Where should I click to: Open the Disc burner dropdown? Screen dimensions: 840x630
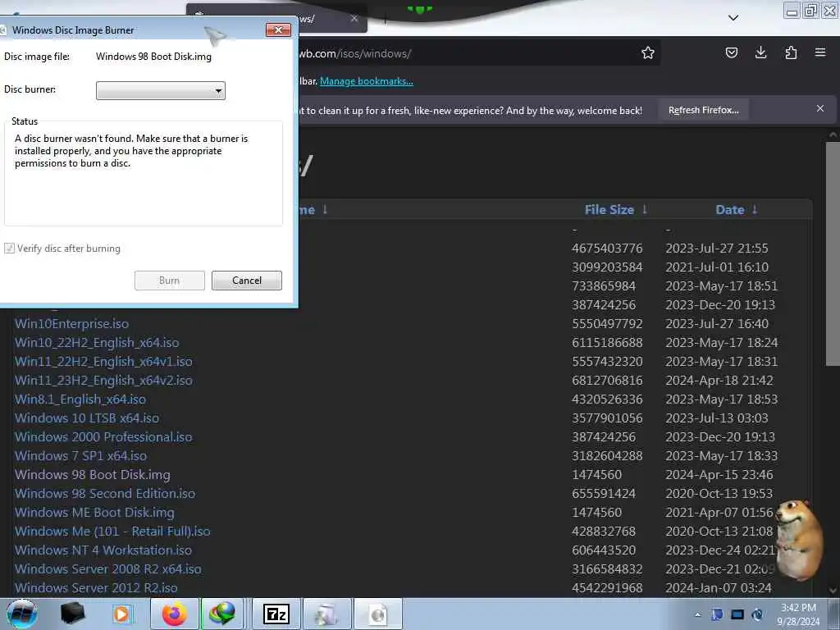[x=160, y=90]
